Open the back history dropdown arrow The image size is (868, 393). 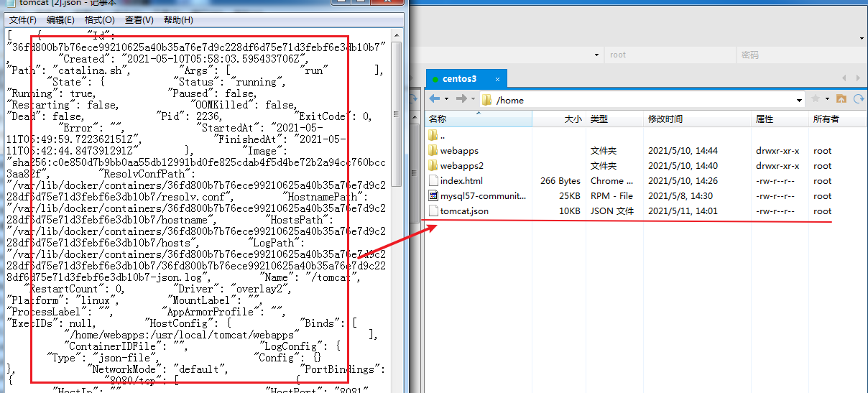coord(446,99)
